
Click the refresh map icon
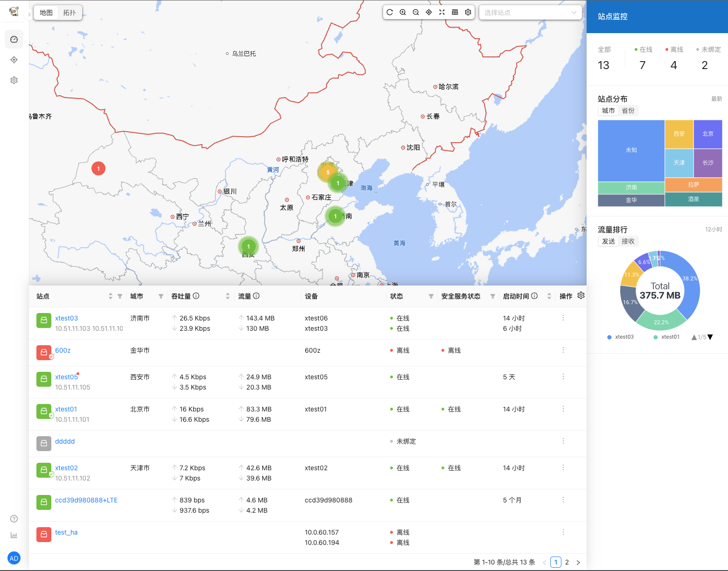click(x=390, y=13)
